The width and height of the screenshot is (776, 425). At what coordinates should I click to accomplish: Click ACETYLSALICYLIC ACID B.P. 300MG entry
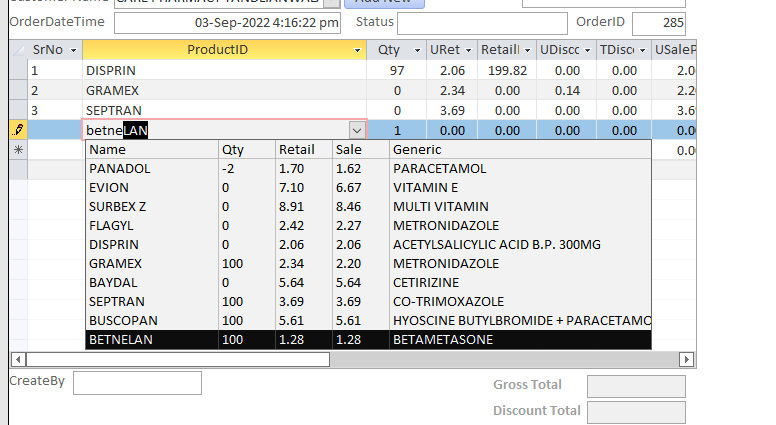click(497, 245)
